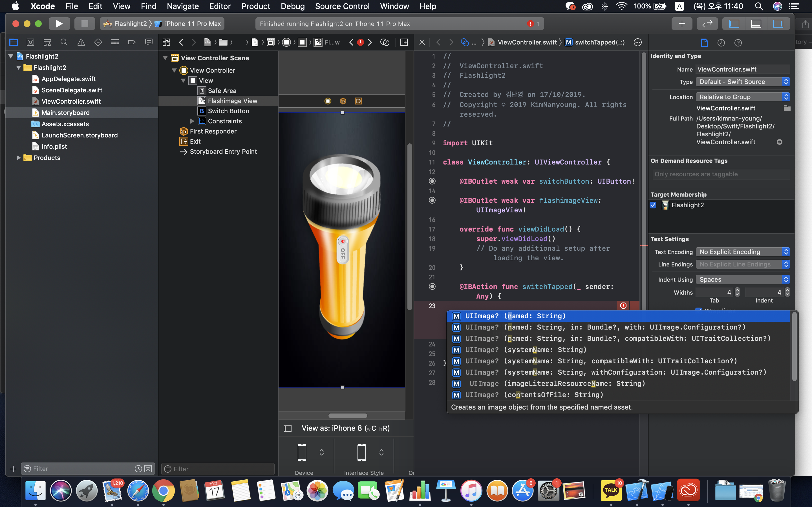Show the Quick Help inspector
Image resolution: width=812 pixels, height=507 pixels.
(x=738, y=43)
